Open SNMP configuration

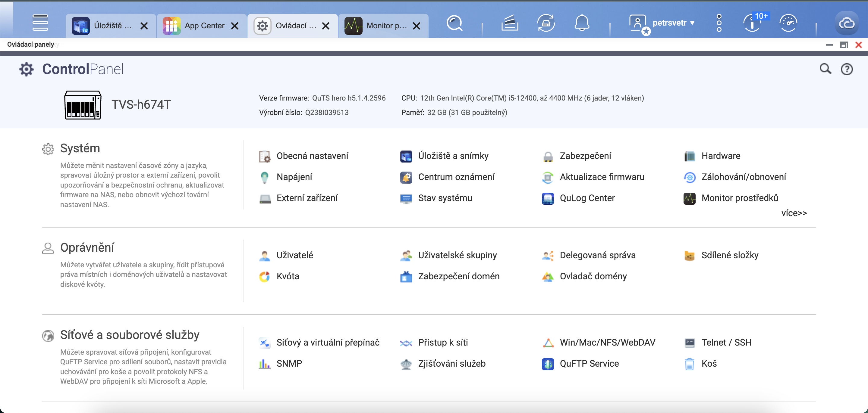coord(289,364)
